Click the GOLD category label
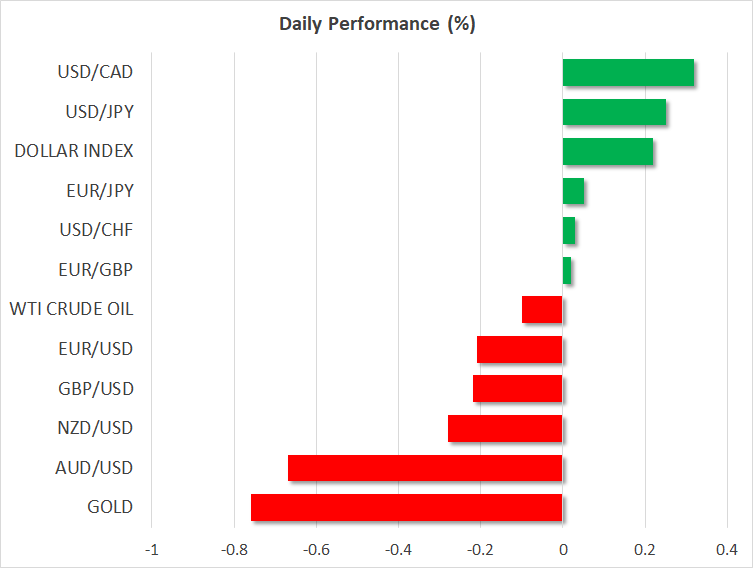This screenshot has height=568, width=753. point(110,507)
